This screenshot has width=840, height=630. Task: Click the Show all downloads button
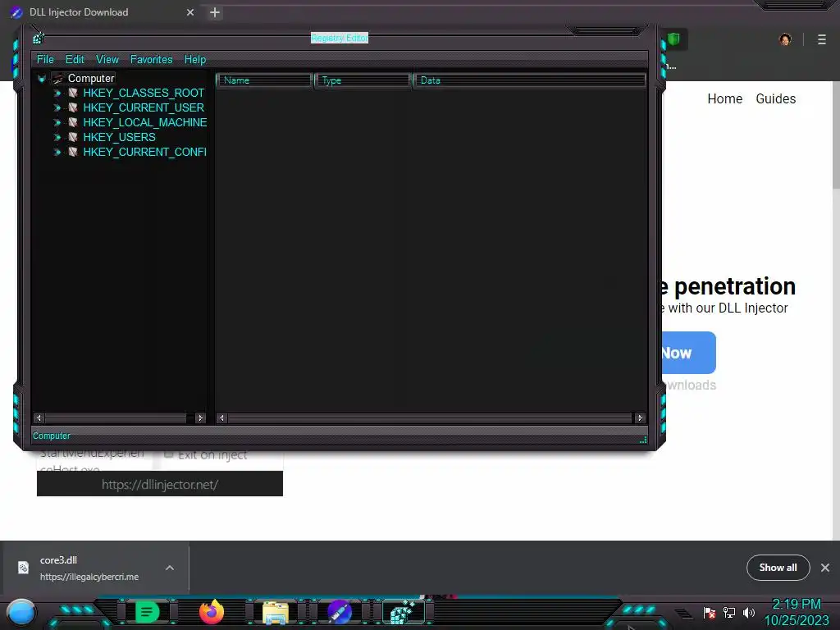(778, 568)
